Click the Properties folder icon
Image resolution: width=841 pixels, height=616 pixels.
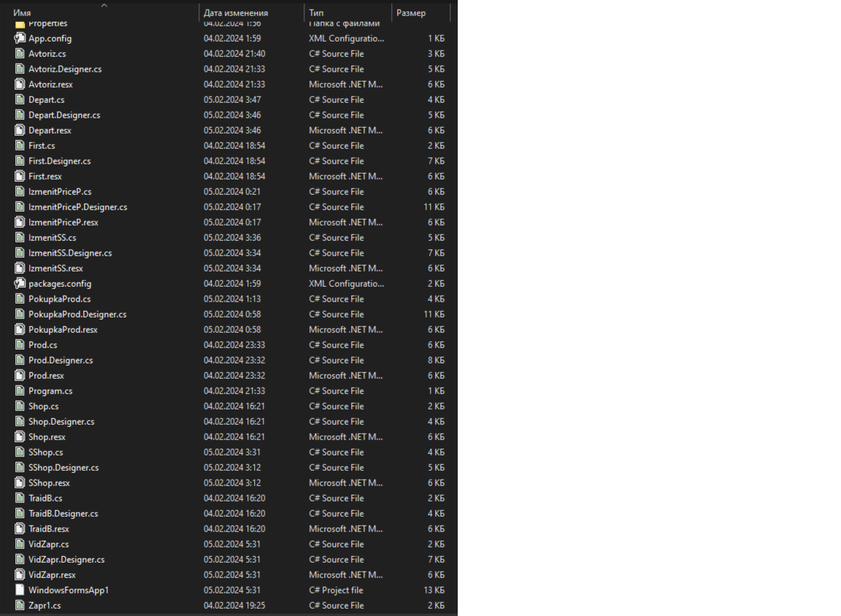[x=20, y=24]
